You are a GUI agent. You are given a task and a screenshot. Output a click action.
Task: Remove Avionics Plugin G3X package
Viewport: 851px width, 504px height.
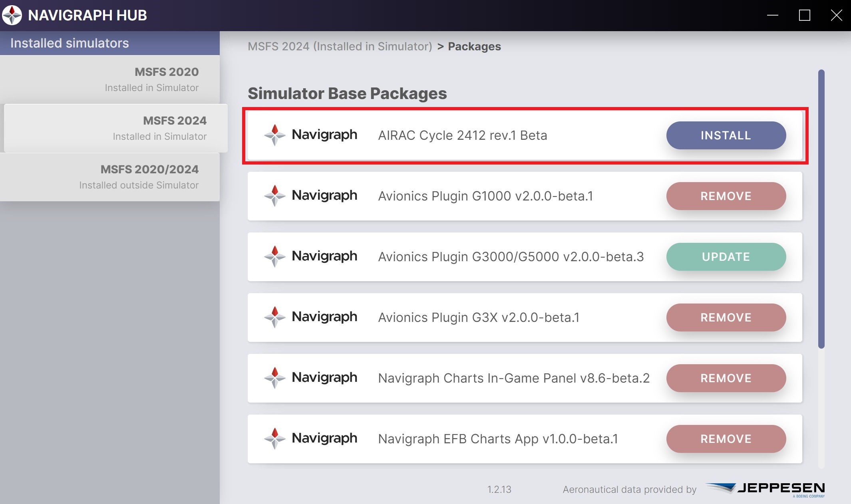tap(726, 317)
